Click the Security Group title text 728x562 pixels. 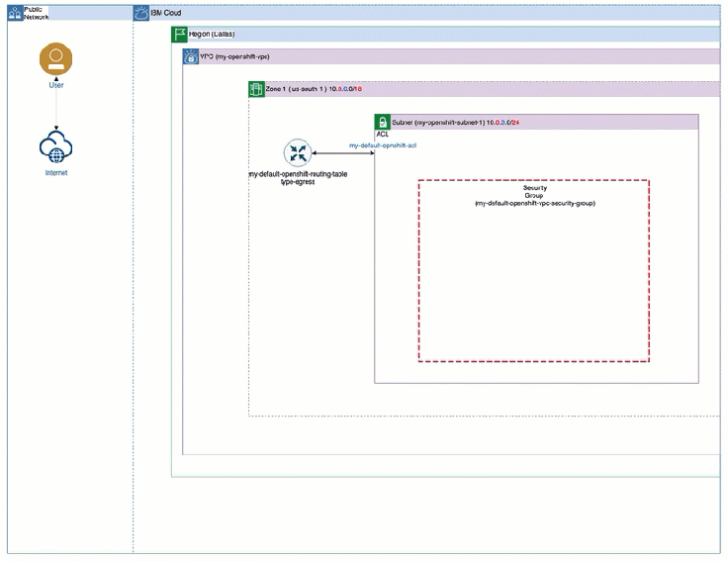pyautogui.click(x=535, y=196)
